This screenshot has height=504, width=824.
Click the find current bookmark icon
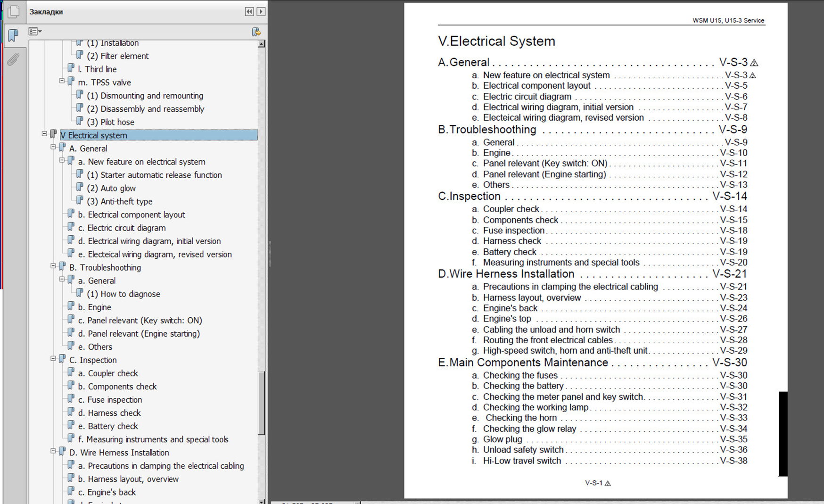tap(256, 32)
